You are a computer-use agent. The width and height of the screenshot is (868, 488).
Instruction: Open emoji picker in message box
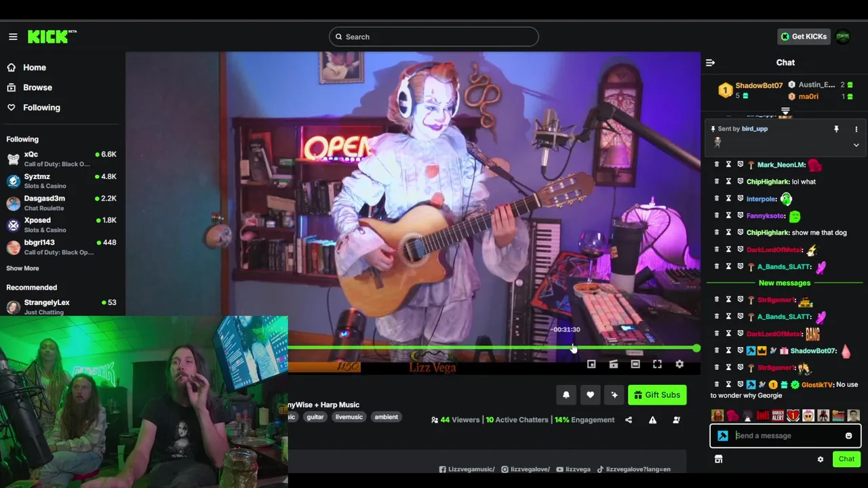(x=848, y=436)
